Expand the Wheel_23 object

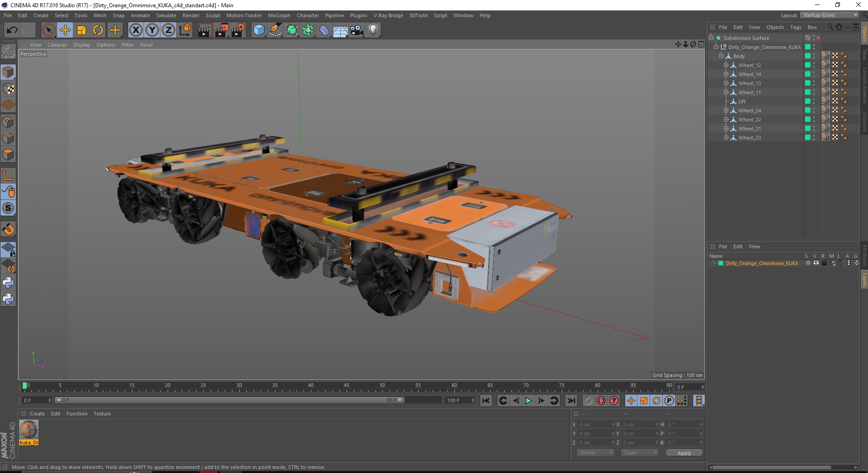pos(726,138)
